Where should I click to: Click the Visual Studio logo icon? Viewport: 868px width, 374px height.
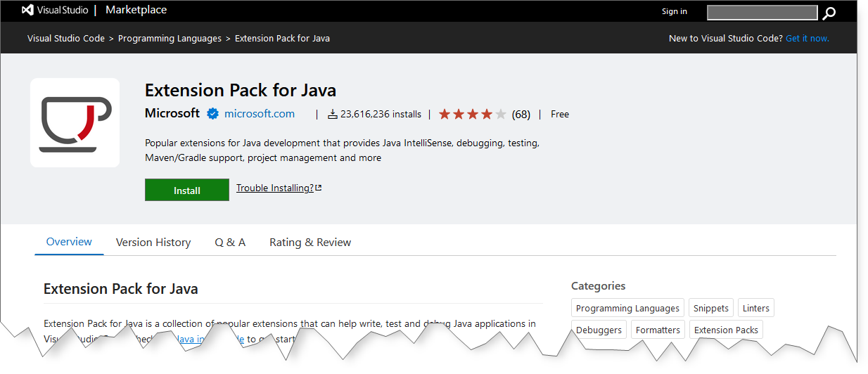click(x=28, y=11)
